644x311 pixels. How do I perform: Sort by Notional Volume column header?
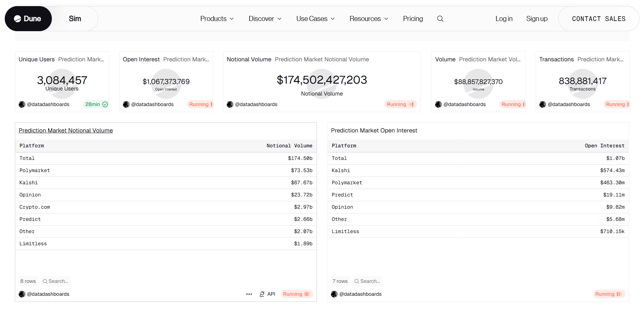pyautogui.click(x=289, y=146)
